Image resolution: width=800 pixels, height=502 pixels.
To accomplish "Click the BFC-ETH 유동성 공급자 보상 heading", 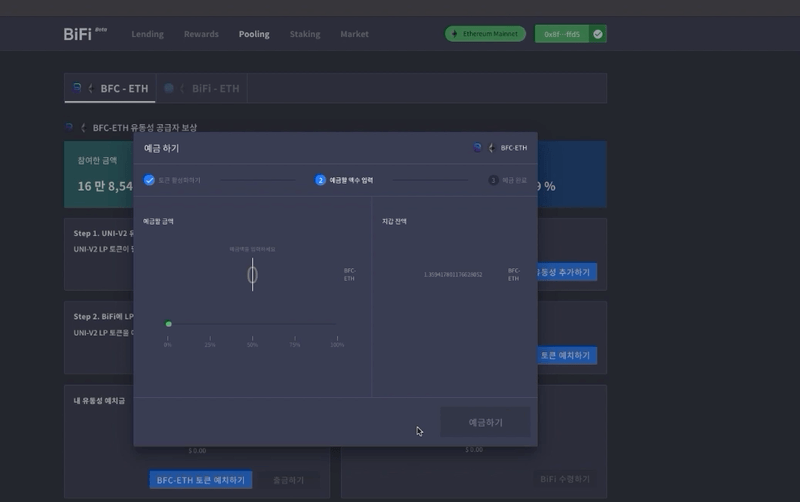I will point(145,128).
